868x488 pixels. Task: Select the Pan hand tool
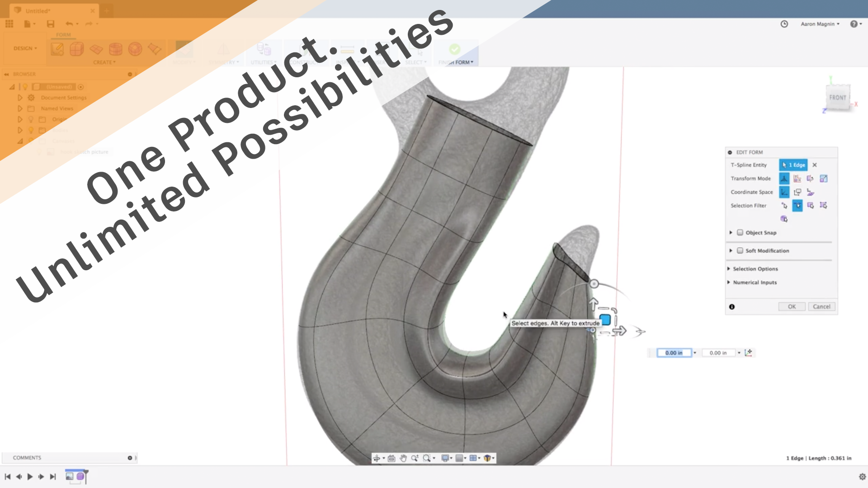(x=403, y=458)
